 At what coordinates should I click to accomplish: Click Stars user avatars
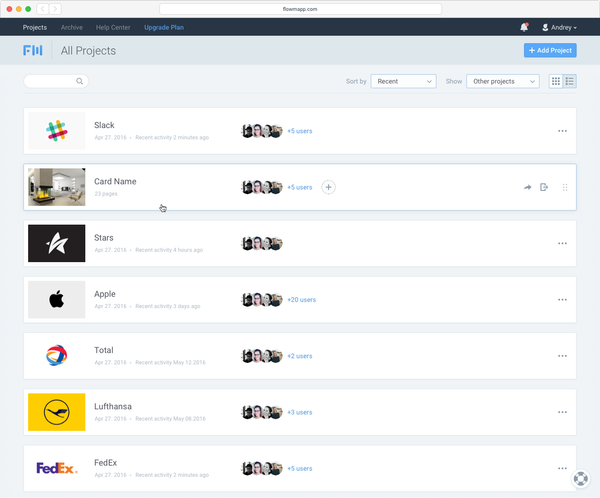pos(262,243)
